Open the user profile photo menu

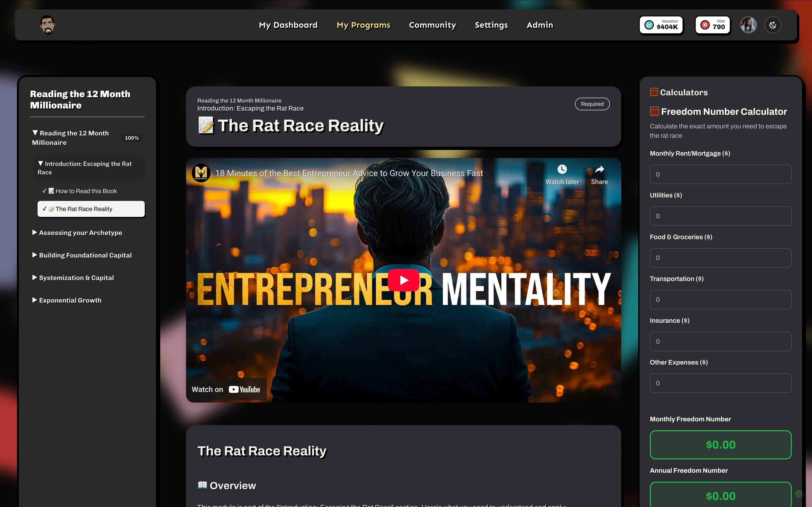[748, 25]
